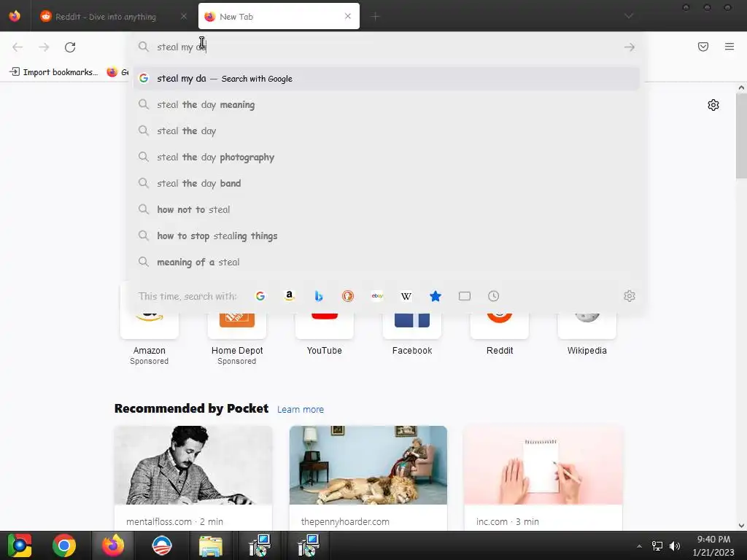Choose 'steal my da — Search with Google' suggestion

tap(387, 79)
